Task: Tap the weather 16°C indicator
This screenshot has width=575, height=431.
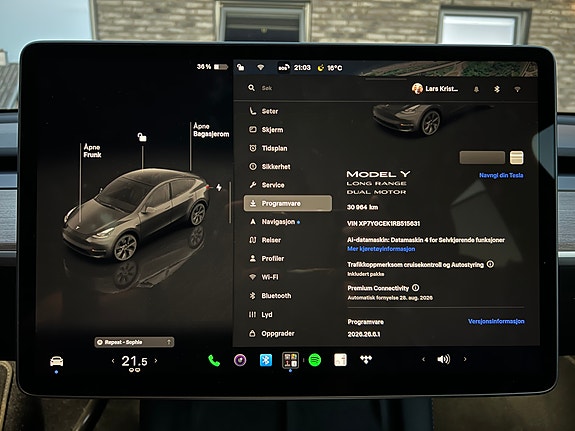Action: [330, 68]
